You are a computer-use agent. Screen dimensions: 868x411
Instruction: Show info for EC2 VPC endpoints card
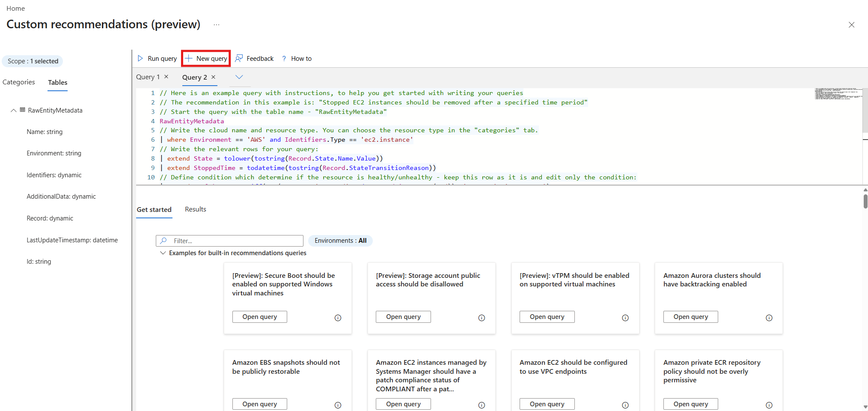click(625, 405)
